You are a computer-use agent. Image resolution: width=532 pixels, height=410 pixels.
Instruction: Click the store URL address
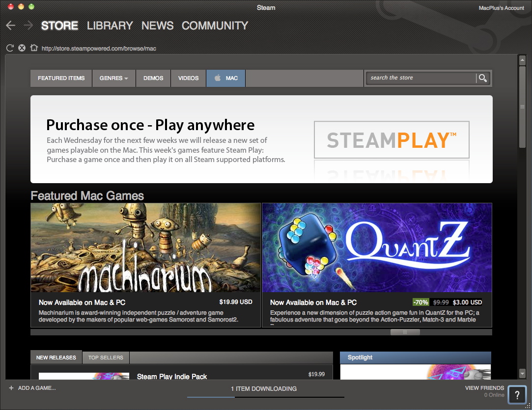tap(99, 49)
